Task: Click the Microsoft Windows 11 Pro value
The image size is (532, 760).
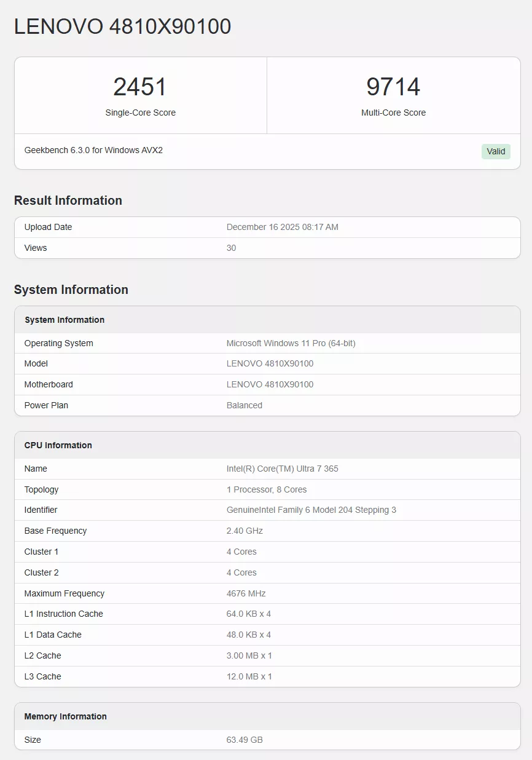Action: (x=291, y=343)
